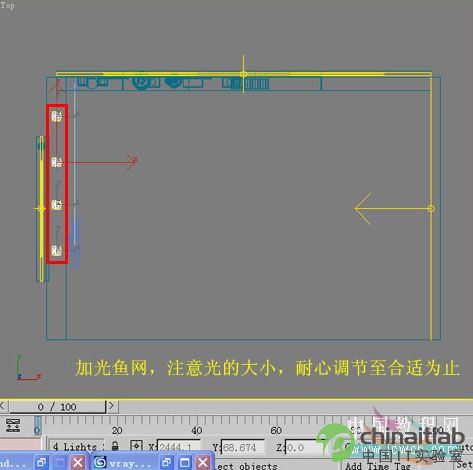Select the yellow light at top center
473x470 pixels.
[243, 74]
